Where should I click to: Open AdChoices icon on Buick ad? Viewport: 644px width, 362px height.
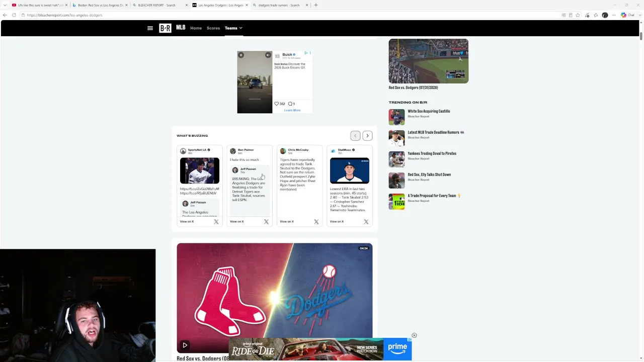pyautogui.click(x=306, y=53)
